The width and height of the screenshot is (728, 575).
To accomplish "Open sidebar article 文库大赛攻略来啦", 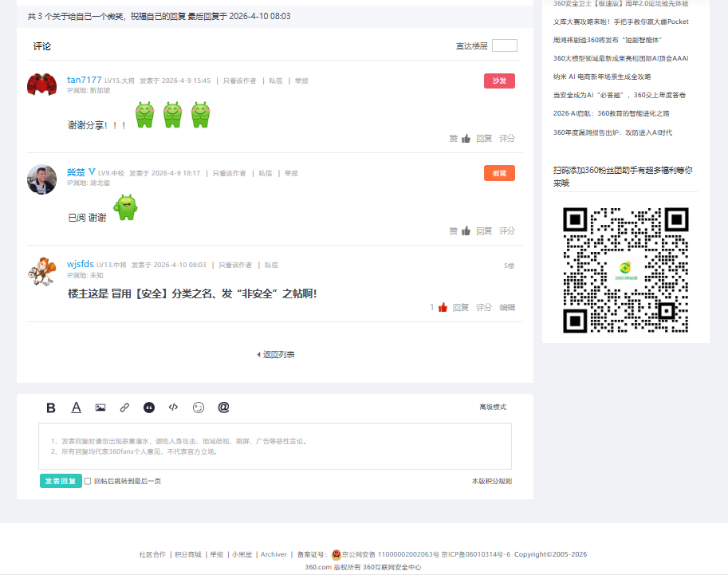I will click(620, 22).
